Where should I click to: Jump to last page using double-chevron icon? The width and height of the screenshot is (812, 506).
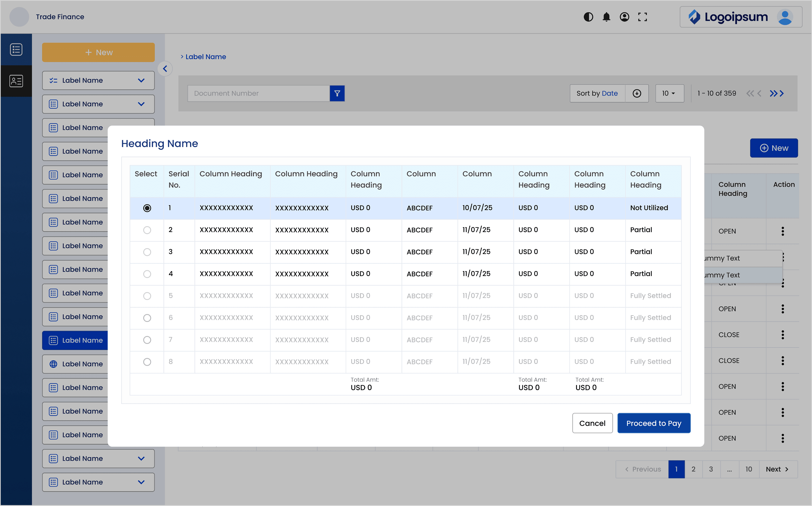coord(773,93)
